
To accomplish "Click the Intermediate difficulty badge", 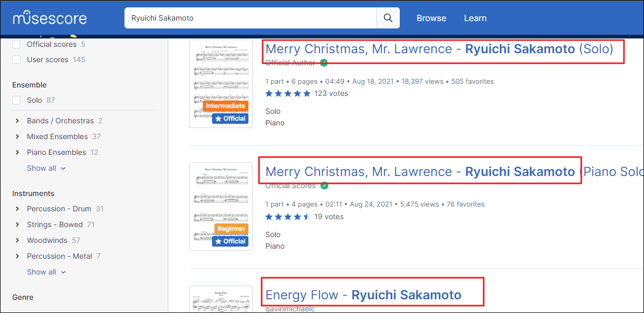I will point(226,106).
